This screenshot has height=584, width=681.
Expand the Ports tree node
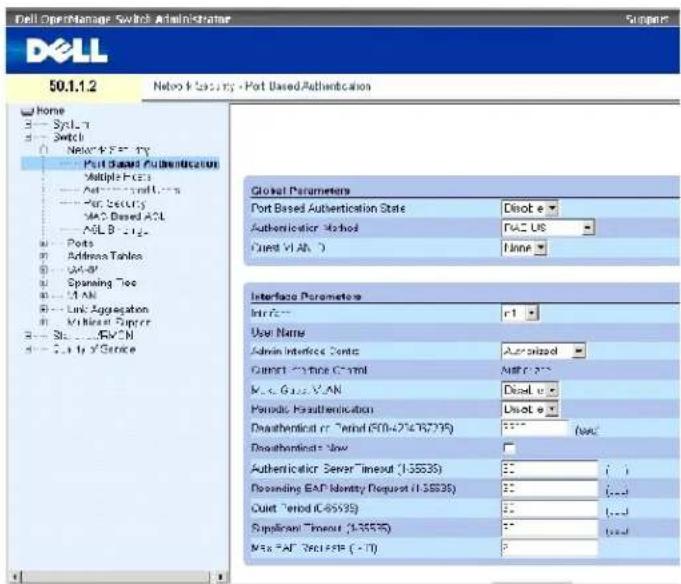click(43, 244)
